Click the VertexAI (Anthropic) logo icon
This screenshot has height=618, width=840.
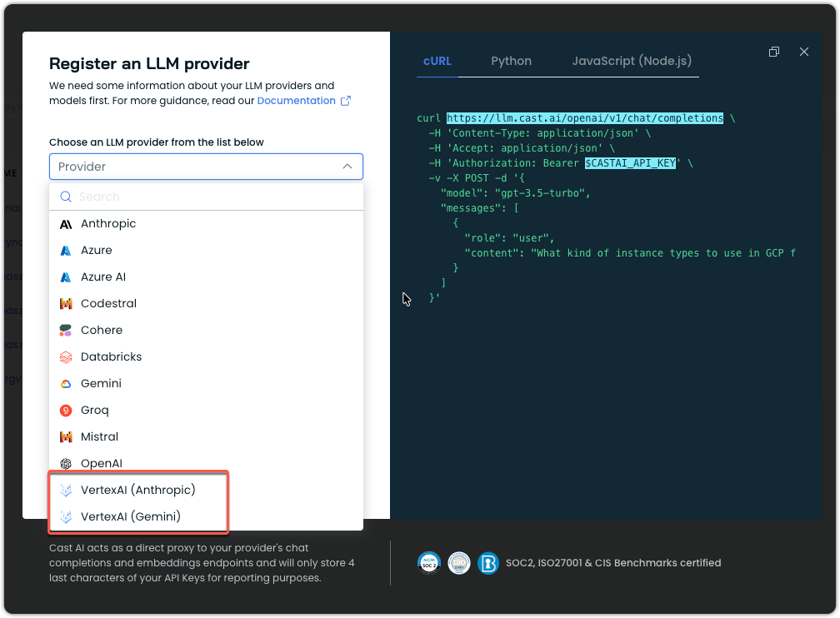pyautogui.click(x=65, y=491)
